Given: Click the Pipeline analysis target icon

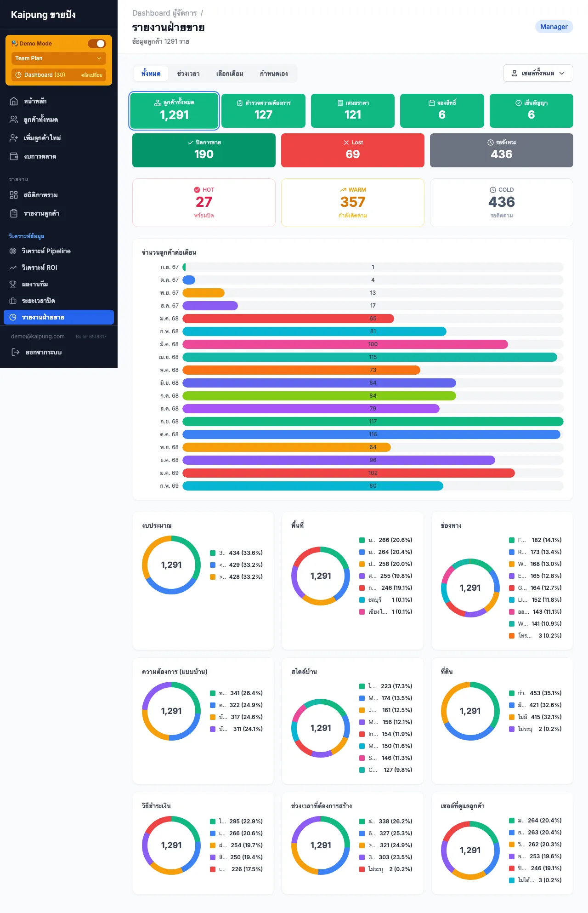Looking at the screenshot, I should tap(13, 251).
